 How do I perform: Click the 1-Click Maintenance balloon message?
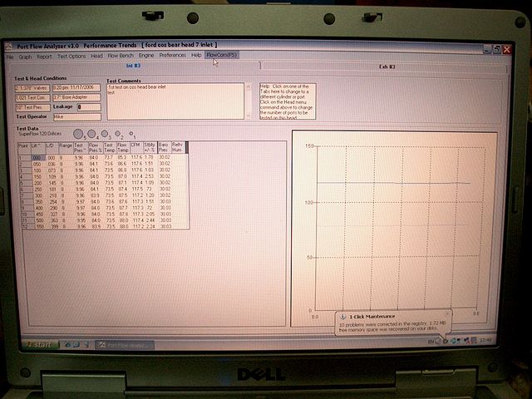point(392,327)
